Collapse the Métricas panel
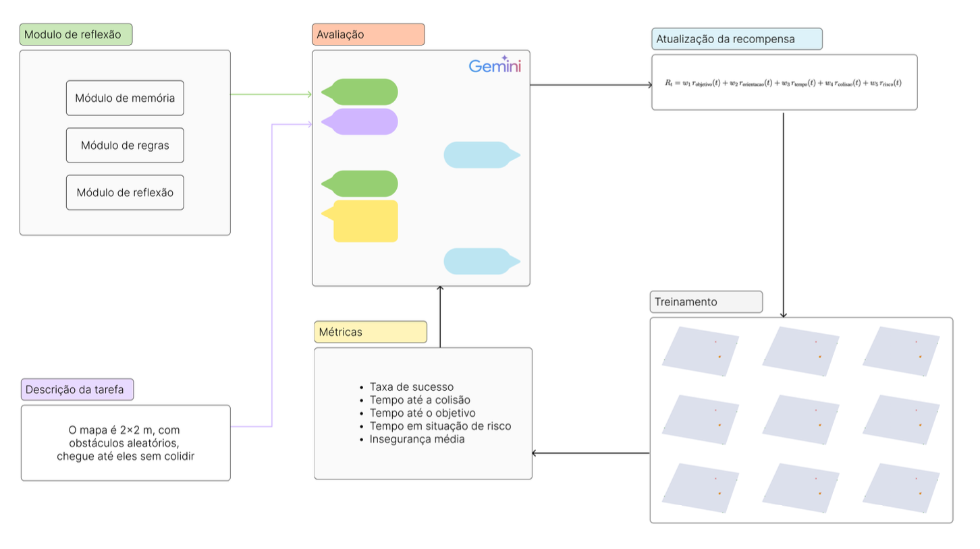The image size is (980, 549). 371,332
